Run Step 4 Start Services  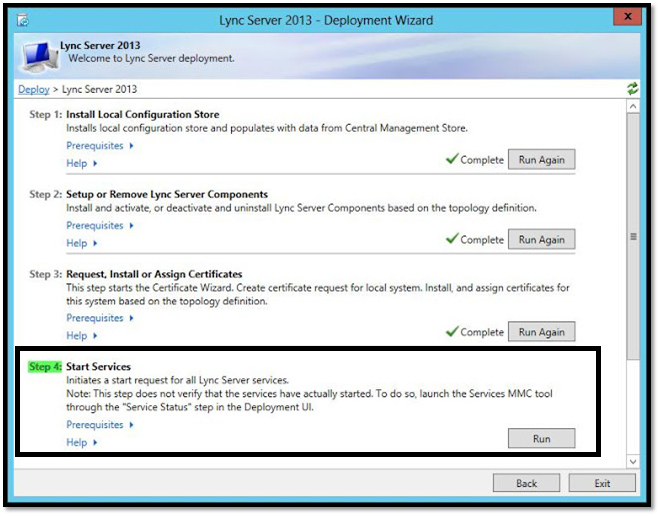click(541, 439)
